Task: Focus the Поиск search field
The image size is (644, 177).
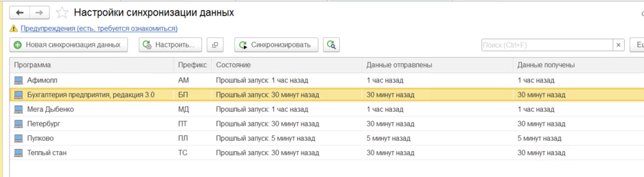Action: point(546,45)
